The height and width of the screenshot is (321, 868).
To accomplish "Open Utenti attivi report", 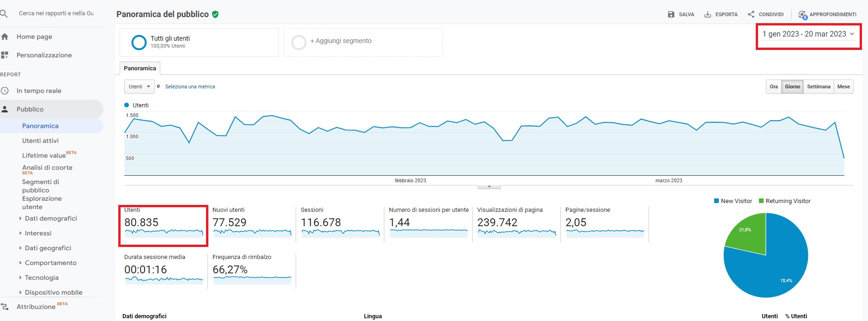I will pos(40,141).
